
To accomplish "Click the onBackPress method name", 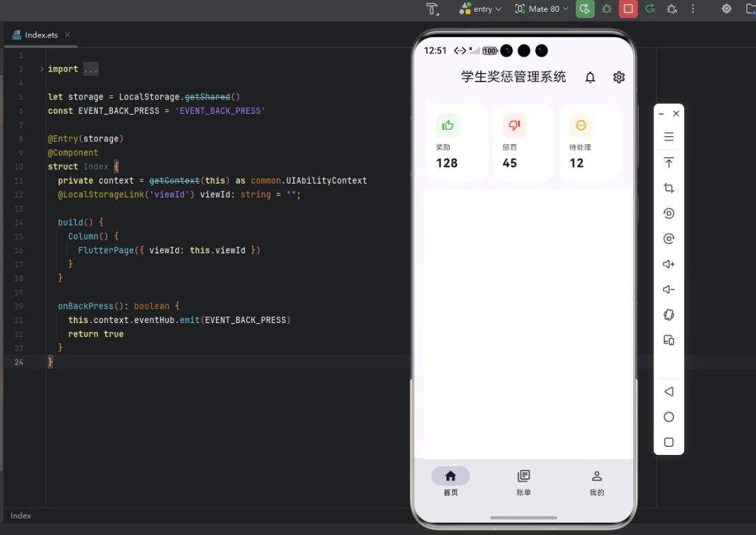I will click(86, 307).
